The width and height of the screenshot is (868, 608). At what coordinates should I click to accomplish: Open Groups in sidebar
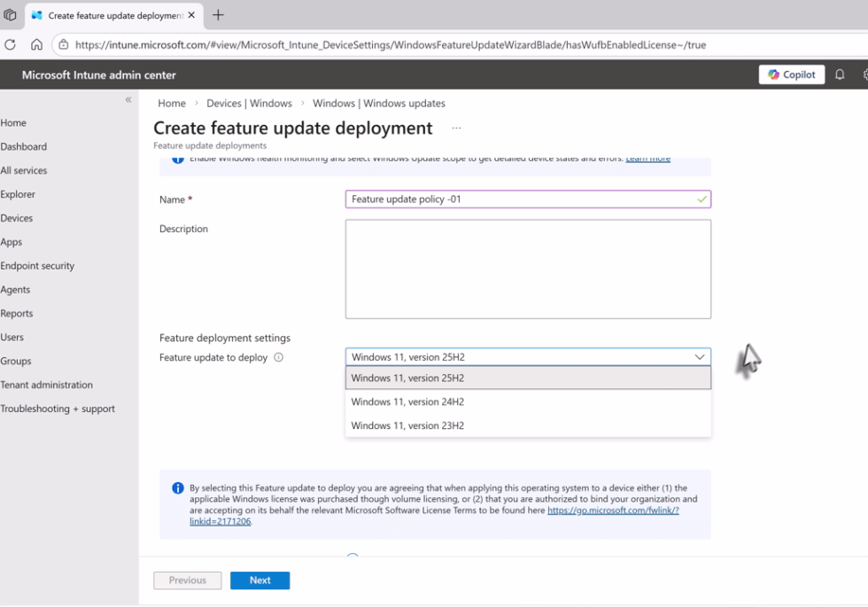pos(16,361)
